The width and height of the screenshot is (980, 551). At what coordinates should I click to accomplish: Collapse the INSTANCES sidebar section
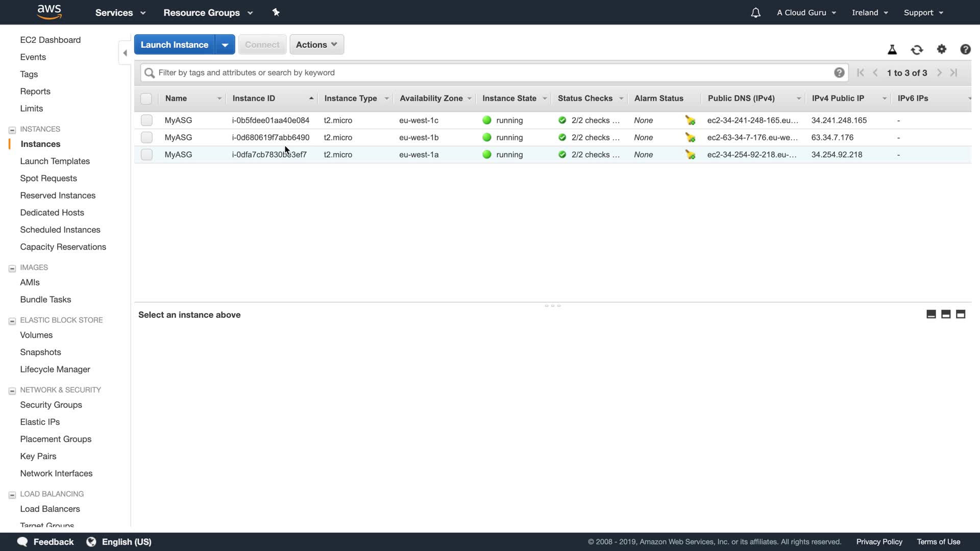pyautogui.click(x=12, y=130)
